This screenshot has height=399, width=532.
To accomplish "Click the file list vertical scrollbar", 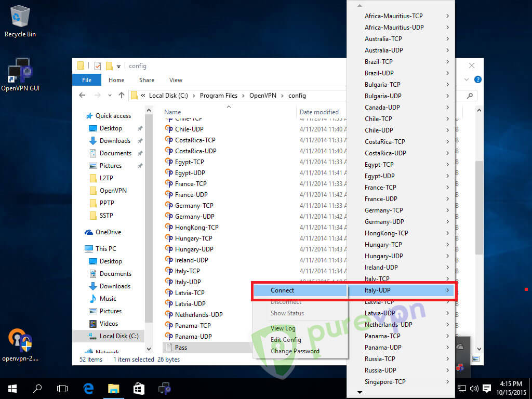I will click(x=479, y=208).
